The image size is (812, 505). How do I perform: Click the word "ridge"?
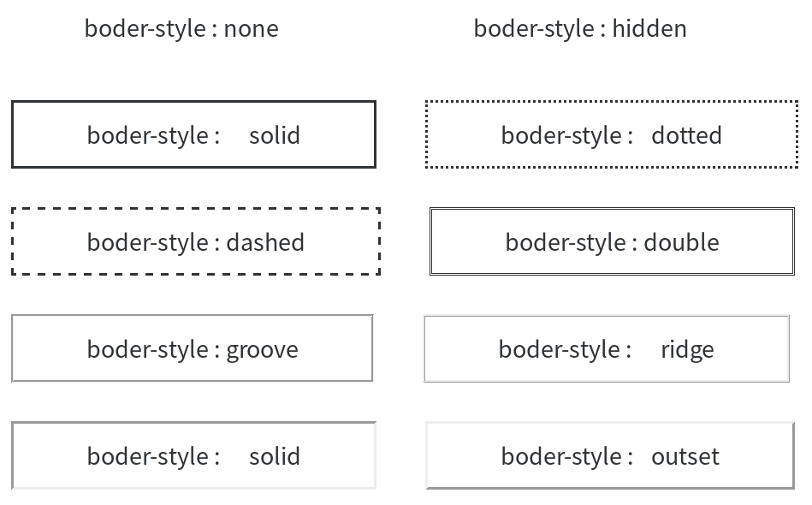coord(687,349)
